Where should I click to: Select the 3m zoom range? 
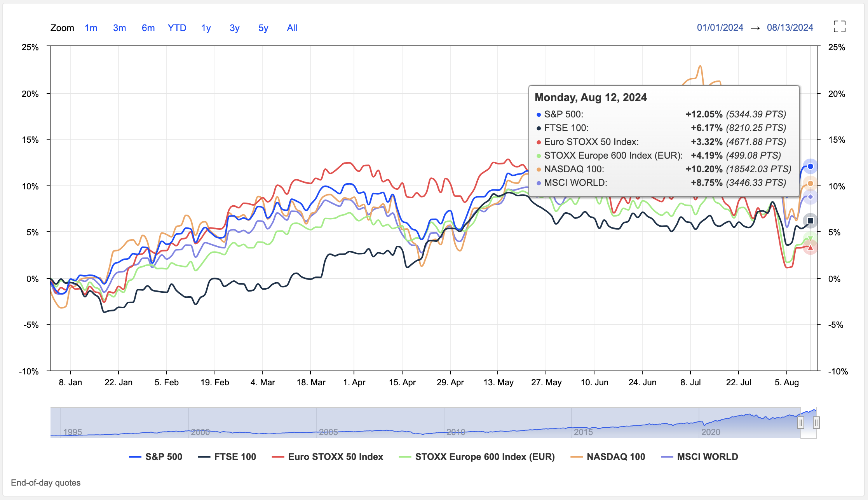[x=120, y=28]
